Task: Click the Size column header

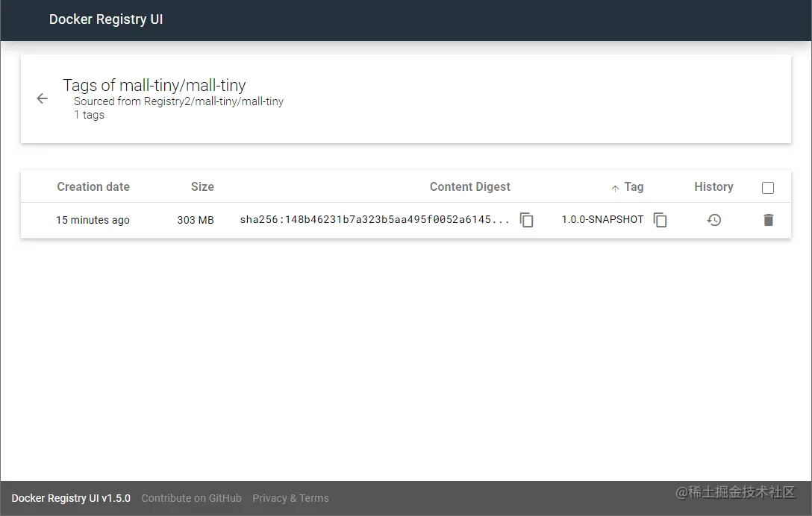Action: [x=202, y=187]
